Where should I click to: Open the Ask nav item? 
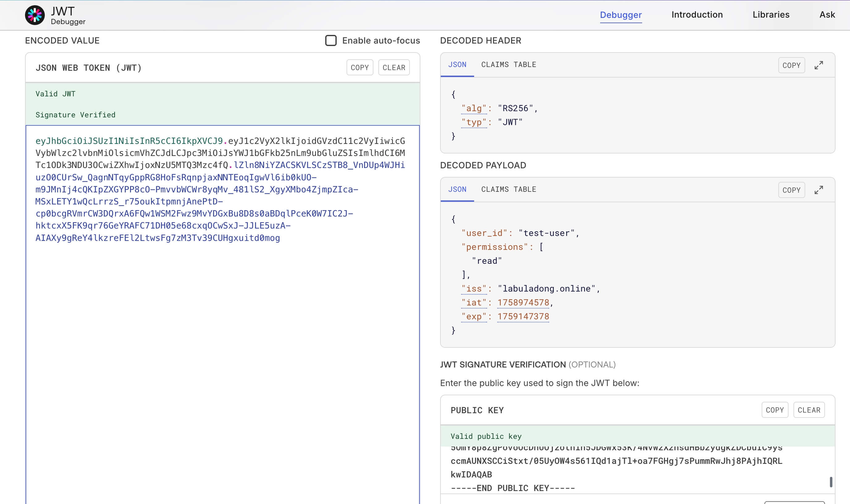tap(827, 15)
